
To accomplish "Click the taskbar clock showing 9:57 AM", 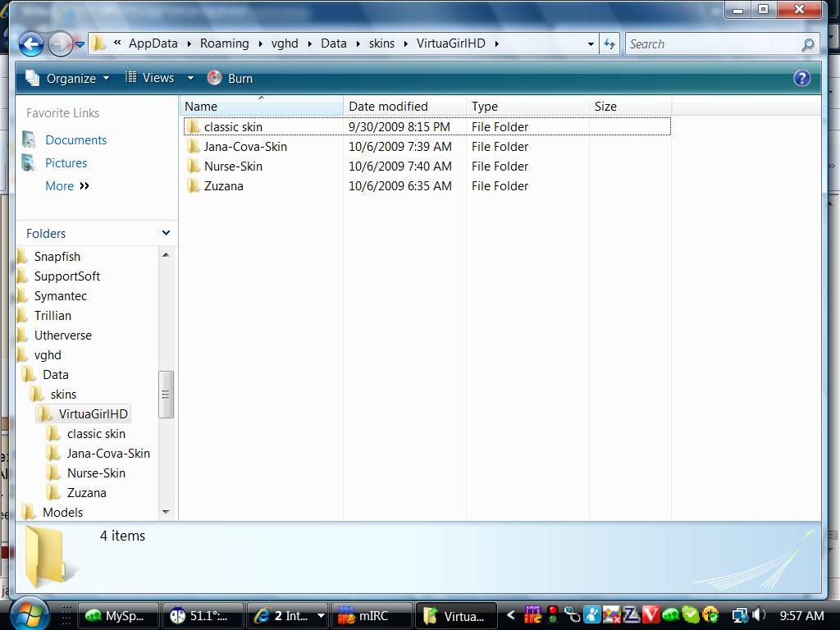I will 801,616.
